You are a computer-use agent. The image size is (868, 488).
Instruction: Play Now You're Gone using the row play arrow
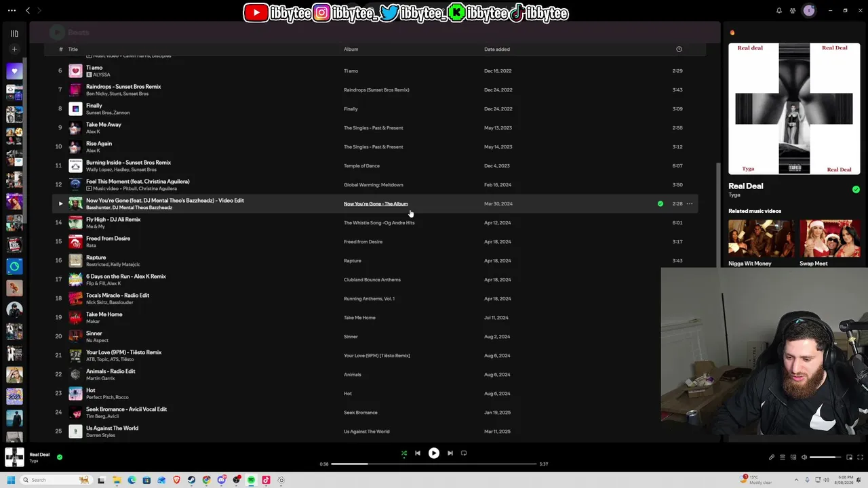[x=60, y=203]
